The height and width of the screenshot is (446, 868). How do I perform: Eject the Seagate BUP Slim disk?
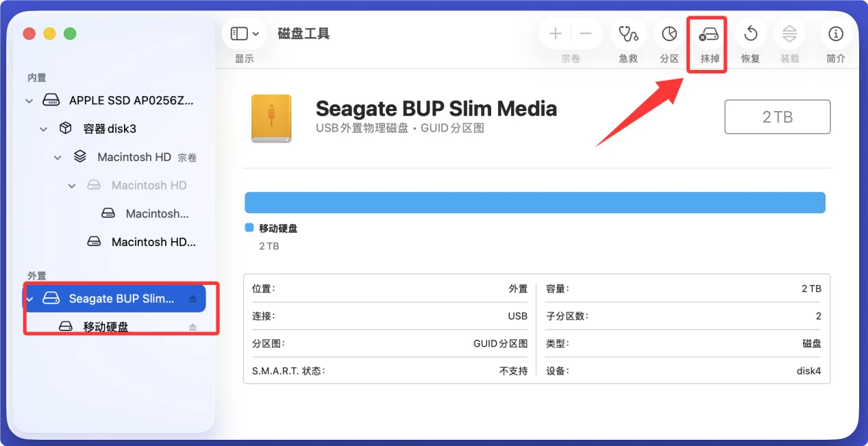[x=193, y=299]
